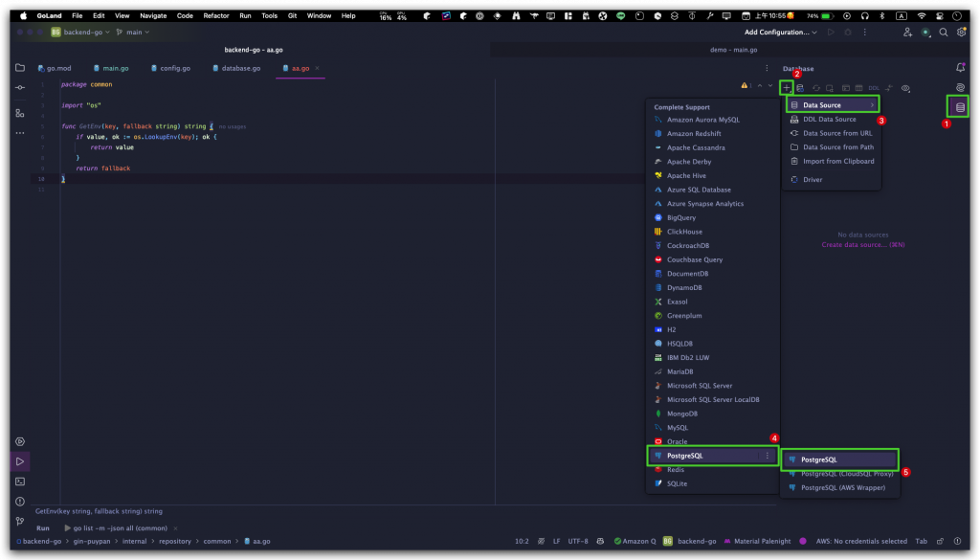The image size is (980, 560).
Task: Click the PostgreSQL row options ellipsis
Action: 768,456
